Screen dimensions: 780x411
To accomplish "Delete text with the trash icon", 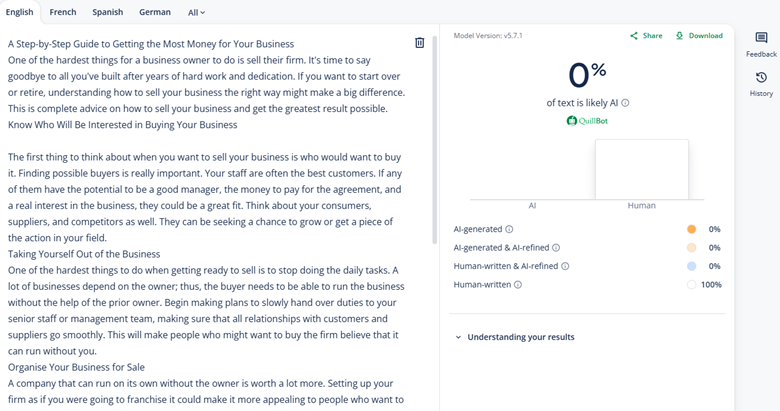I will tap(420, 43).
